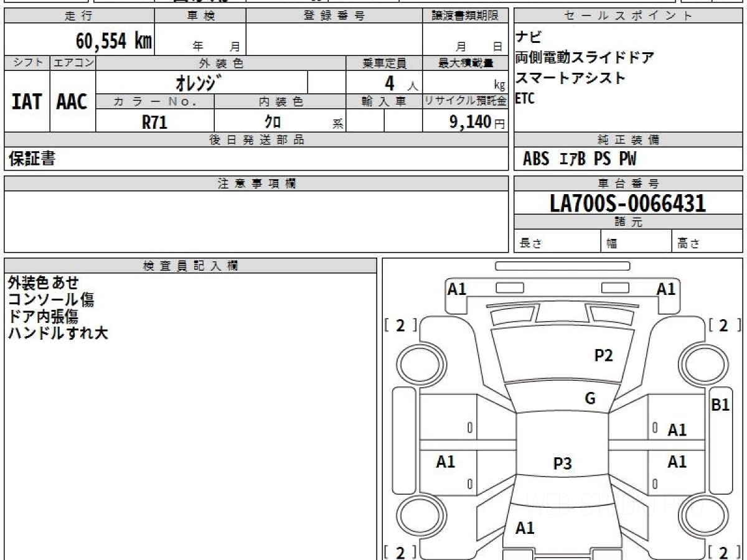
Task: Click the 最大積載量 header
Action: point(465,63)
